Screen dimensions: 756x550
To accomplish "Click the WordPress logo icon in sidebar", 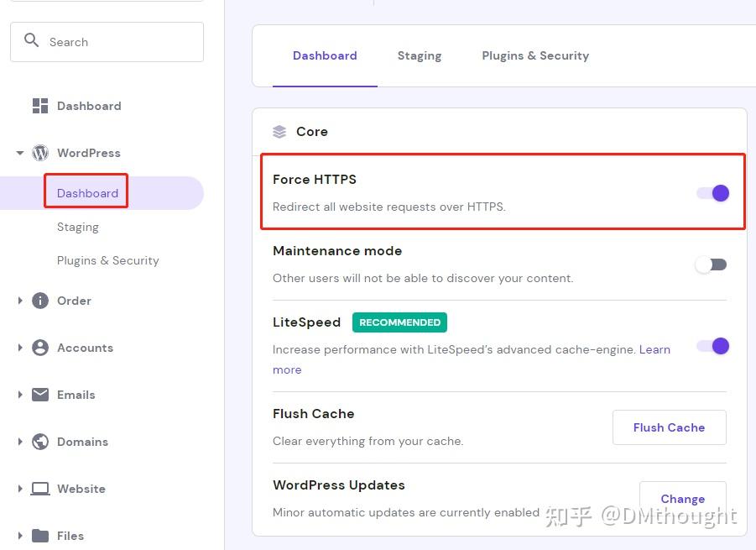I will coord(39,153).
